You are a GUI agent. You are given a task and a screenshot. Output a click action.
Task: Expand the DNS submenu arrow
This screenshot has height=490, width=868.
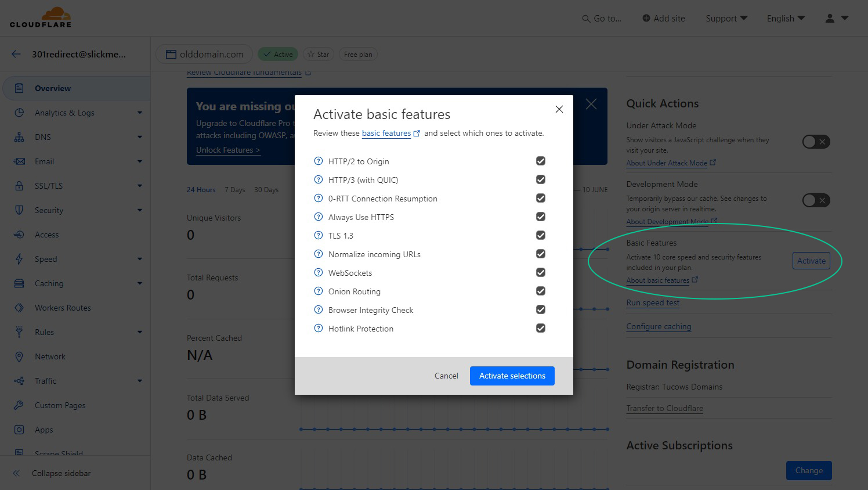140,137
